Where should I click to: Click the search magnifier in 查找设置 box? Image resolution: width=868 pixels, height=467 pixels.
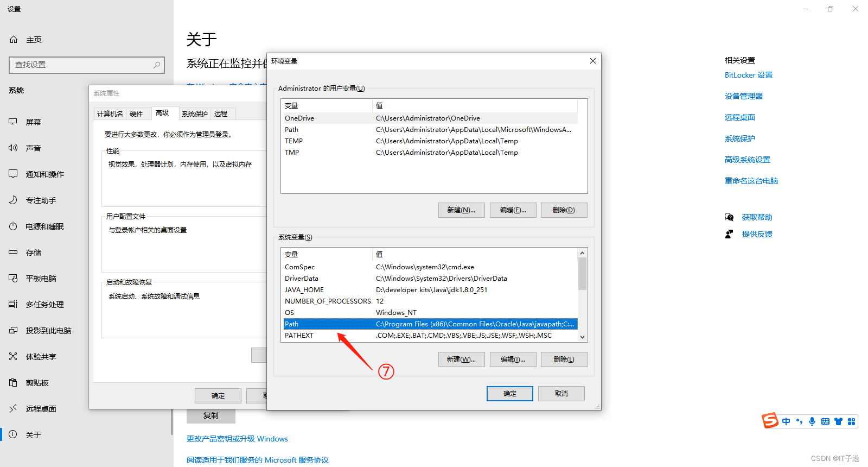(157, 65)
